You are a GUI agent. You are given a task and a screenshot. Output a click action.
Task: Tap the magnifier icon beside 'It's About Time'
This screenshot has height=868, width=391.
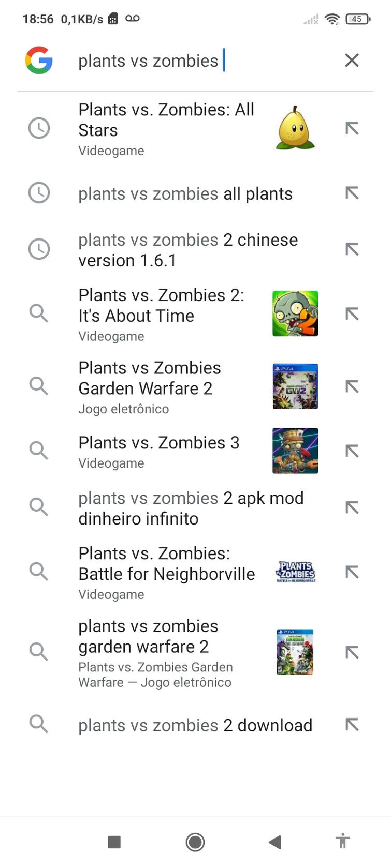(x=39, y=313)
